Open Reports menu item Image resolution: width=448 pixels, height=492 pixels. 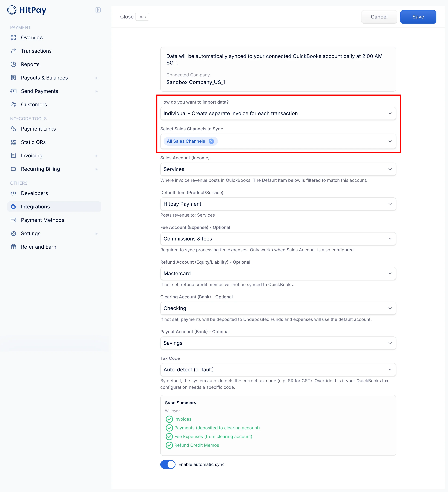(x=54, y=64)
